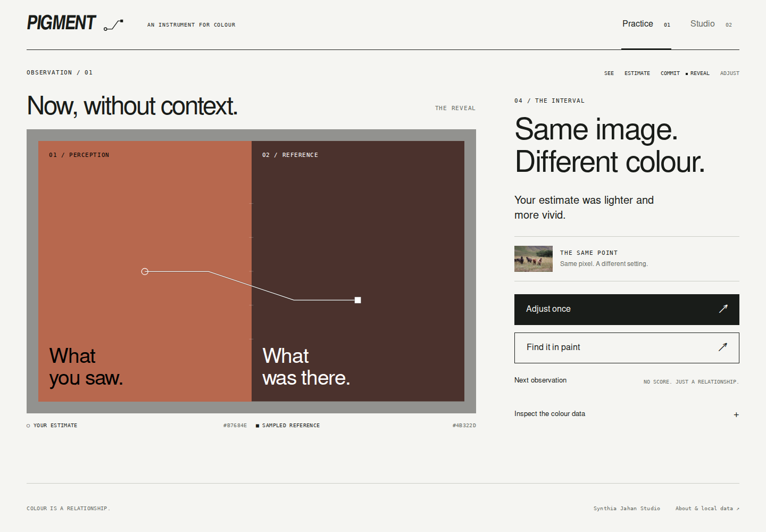Open the horses photo thumbnail
Image resolution: width=766 pixels, height=532 pixels.
coord(534,259)
